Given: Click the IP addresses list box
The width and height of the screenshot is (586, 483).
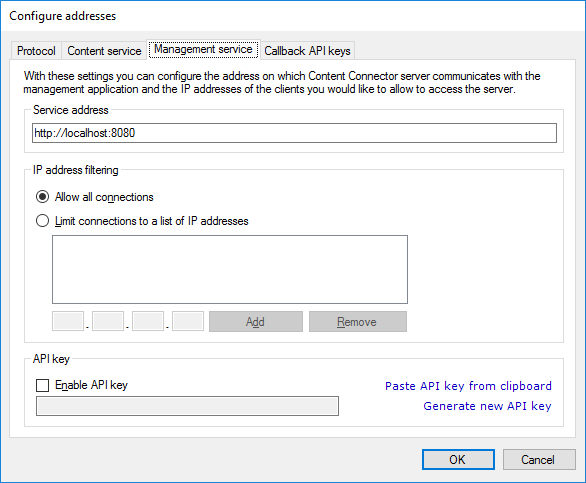Looking at the screenshot, I should pos(230,269).
